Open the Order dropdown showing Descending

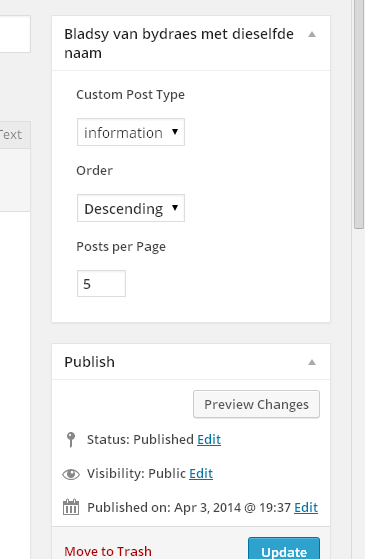click(131, 208)
